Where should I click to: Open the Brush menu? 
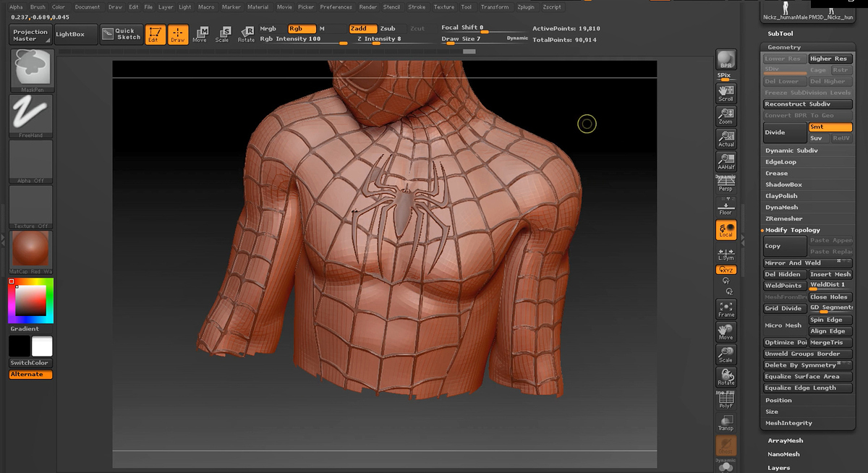pyautogui.click(x=38, y=7)
